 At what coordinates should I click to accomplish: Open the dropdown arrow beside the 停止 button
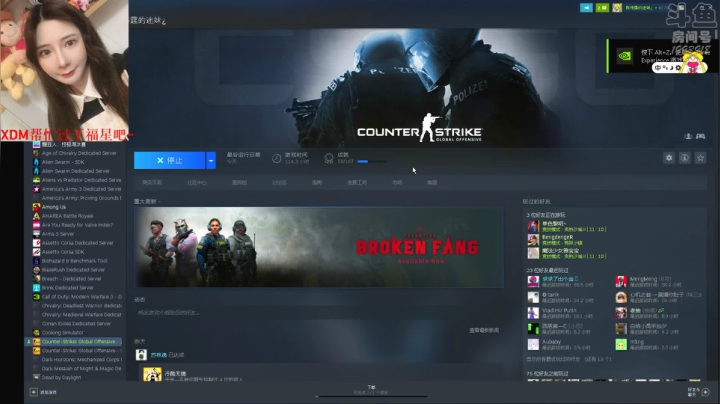click(x=211, y=160)
